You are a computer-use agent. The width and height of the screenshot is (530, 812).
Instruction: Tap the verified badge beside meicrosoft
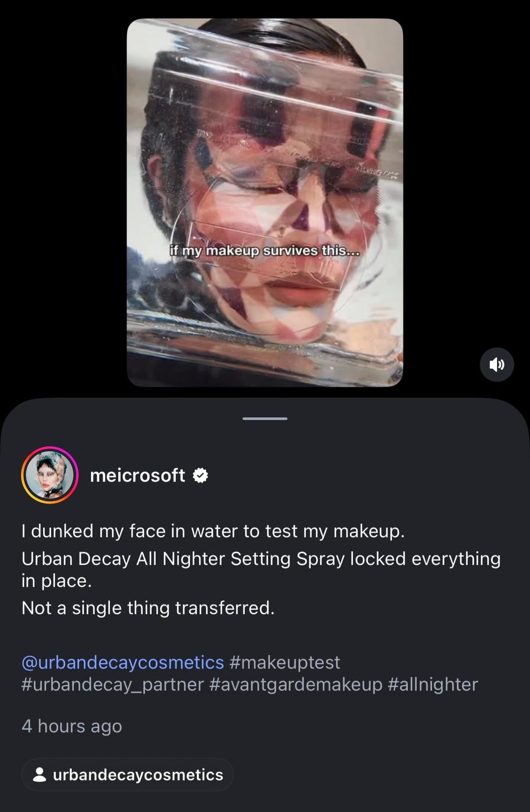coord(200,475)
